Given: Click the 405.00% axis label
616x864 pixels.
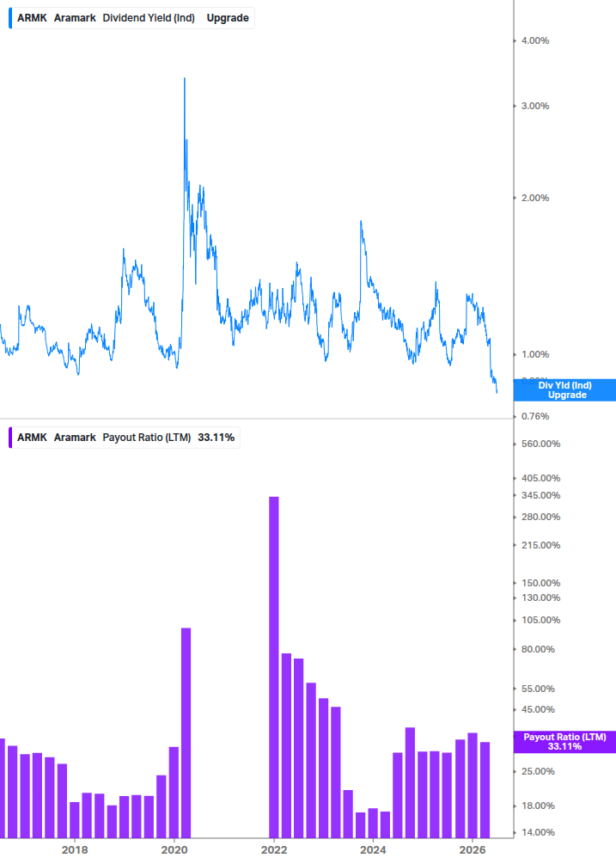Looking at the screenshot, I should click(540, 478).
